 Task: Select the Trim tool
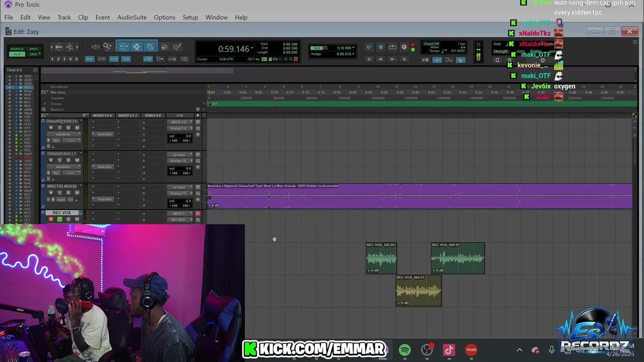[x=124, y=46]
